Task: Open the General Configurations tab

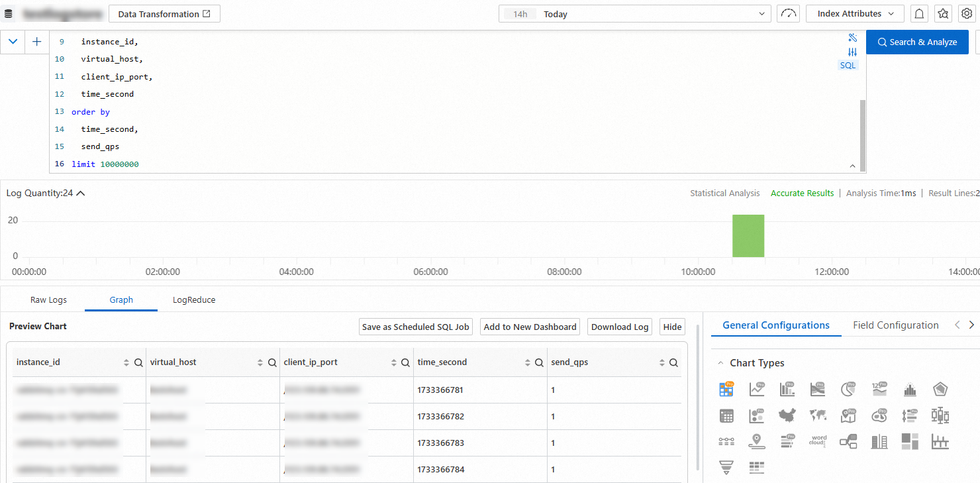Action: point(776,325)
